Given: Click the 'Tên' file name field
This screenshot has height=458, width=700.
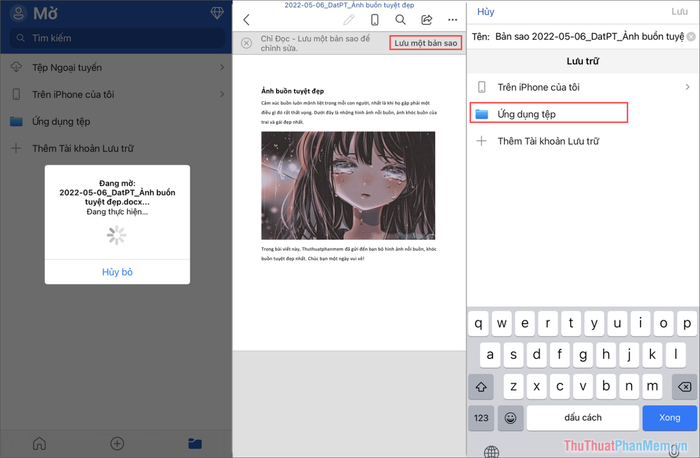Looking at the screenshot, I should (588, 36).
